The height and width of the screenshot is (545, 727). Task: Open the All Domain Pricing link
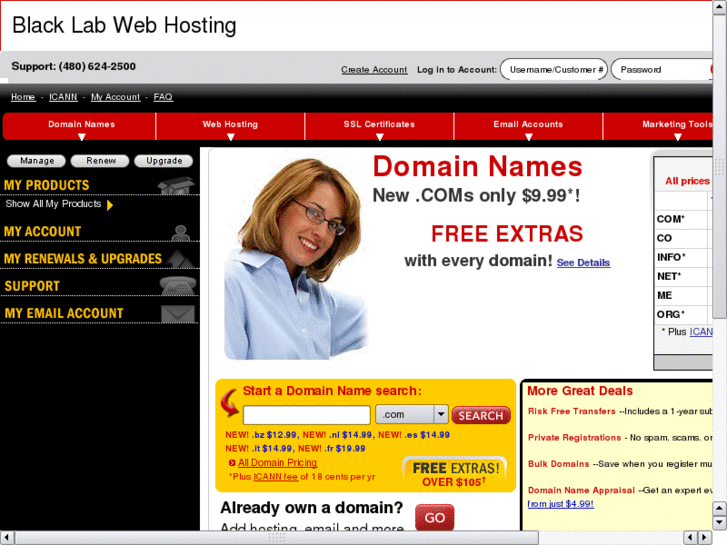278,463
